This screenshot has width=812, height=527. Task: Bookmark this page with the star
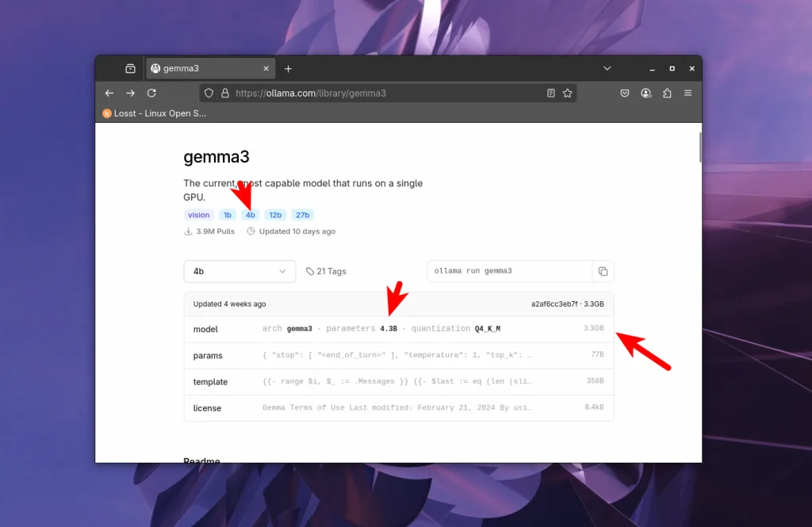pos(568,94)
